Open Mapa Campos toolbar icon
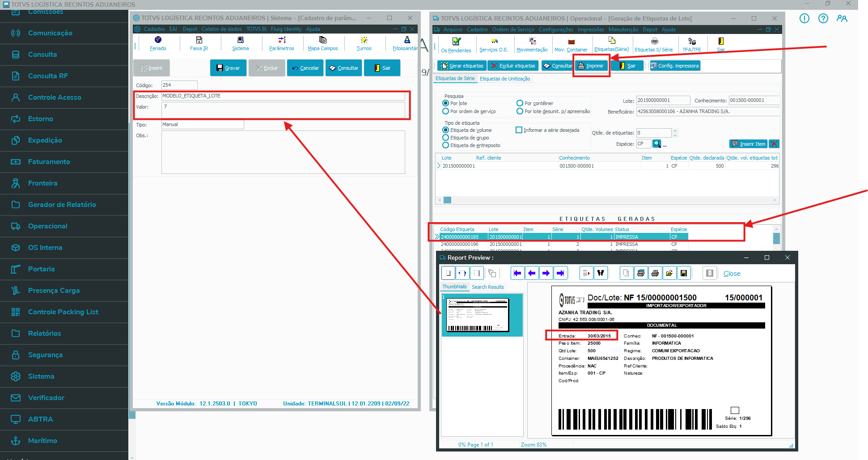 pos(323,43)
